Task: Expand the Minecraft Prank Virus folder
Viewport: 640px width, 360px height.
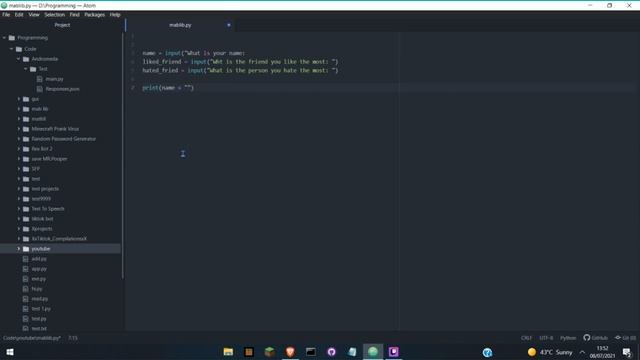Action: point(18,129)
